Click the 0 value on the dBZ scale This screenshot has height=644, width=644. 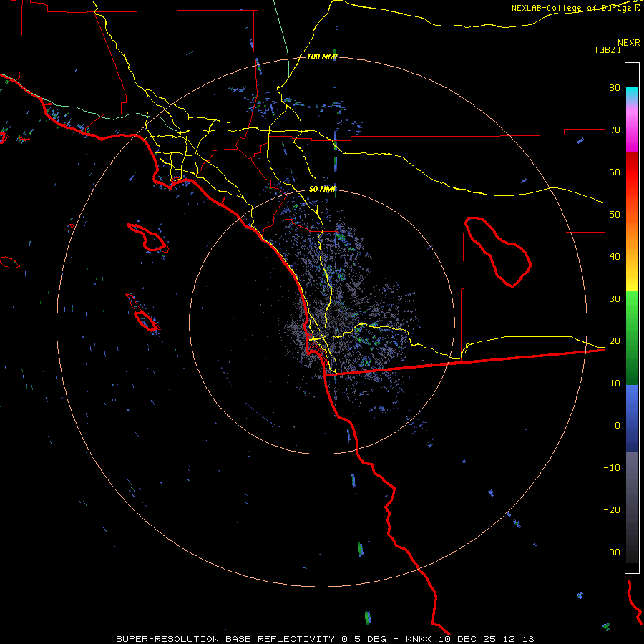tap(618, 426)
